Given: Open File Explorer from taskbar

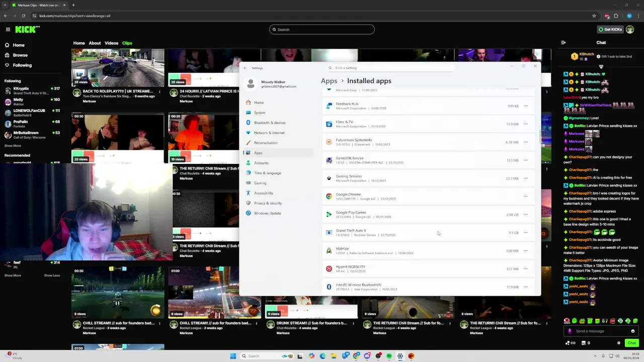Looking at the screenshot, I should click(x=334, y=356).
